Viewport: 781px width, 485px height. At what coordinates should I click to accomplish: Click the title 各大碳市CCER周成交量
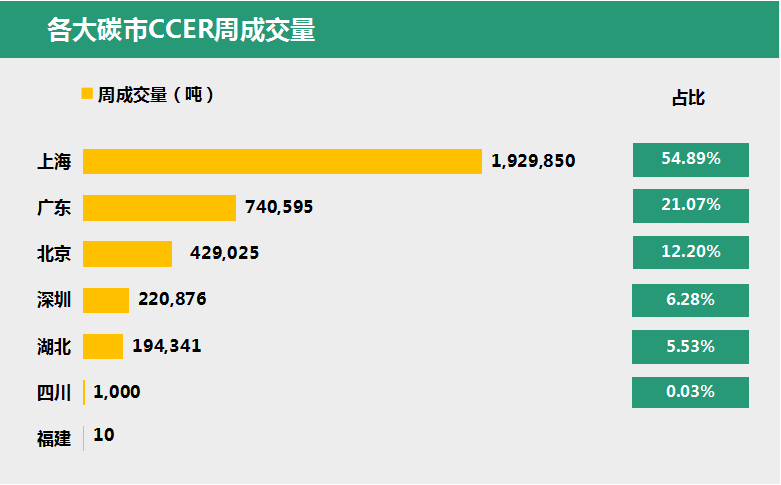click(x=181, y=29)
